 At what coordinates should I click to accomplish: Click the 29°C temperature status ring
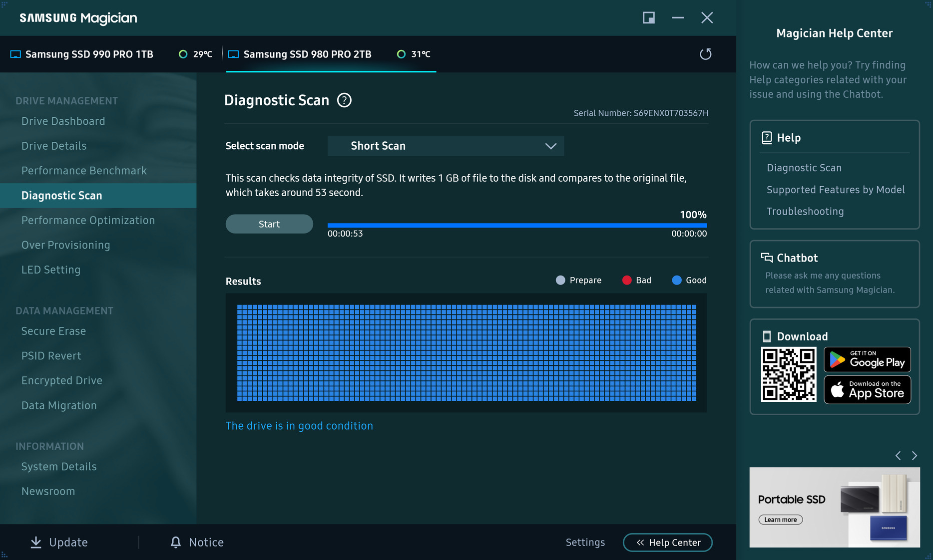[x=183, y=54]
